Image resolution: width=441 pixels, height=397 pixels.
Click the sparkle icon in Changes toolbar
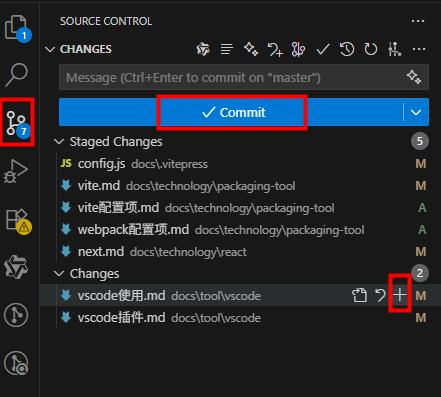tap(251, 49)
